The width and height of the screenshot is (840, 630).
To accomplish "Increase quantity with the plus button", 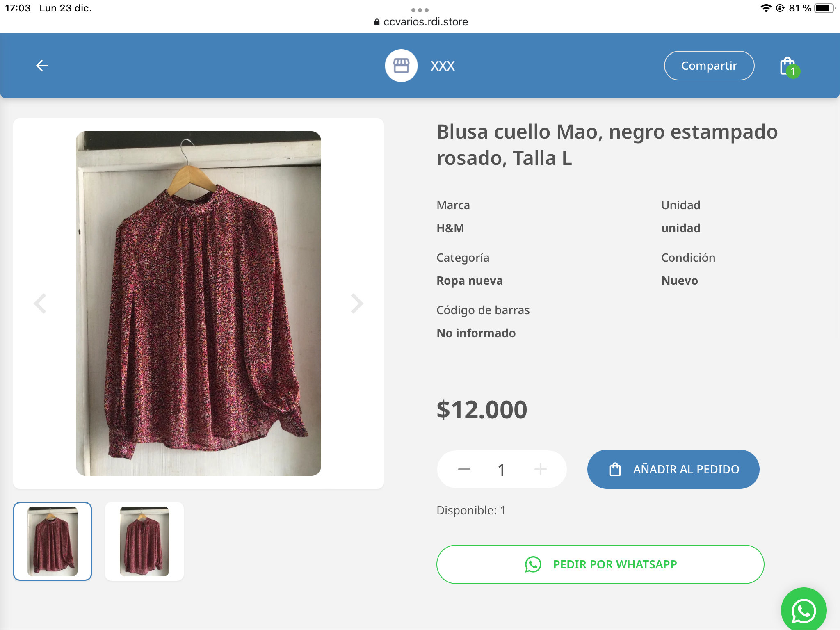I will tap(540, 469).
